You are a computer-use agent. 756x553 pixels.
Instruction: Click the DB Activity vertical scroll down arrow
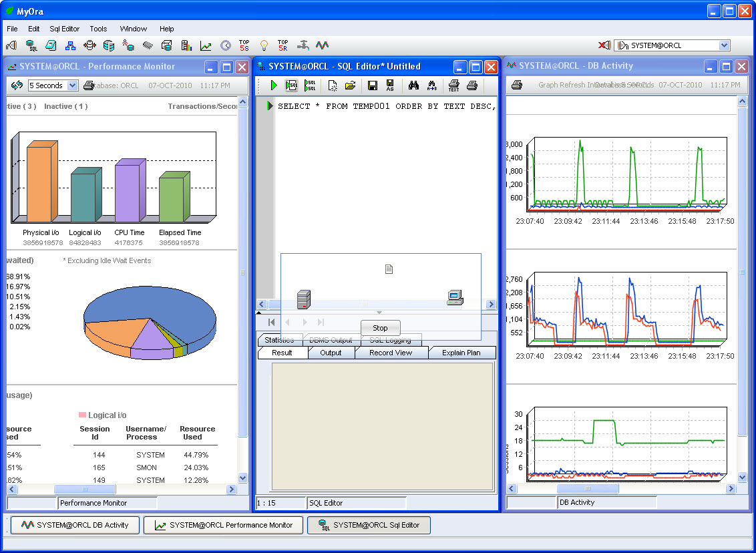coord(743,478)
